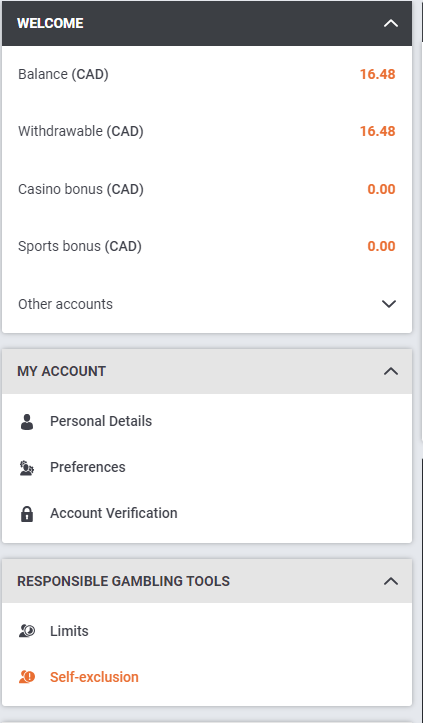Expand the Other accounts dropdown arrow
This screenshot has height=723, width=423.
tap(389, 304)
